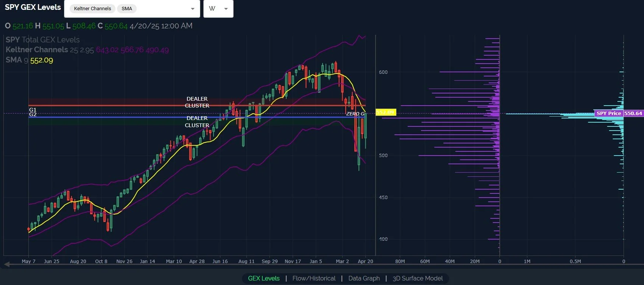Click the ZERO G level label
Screen dimensions: 644x285
[x=355, y=114]
